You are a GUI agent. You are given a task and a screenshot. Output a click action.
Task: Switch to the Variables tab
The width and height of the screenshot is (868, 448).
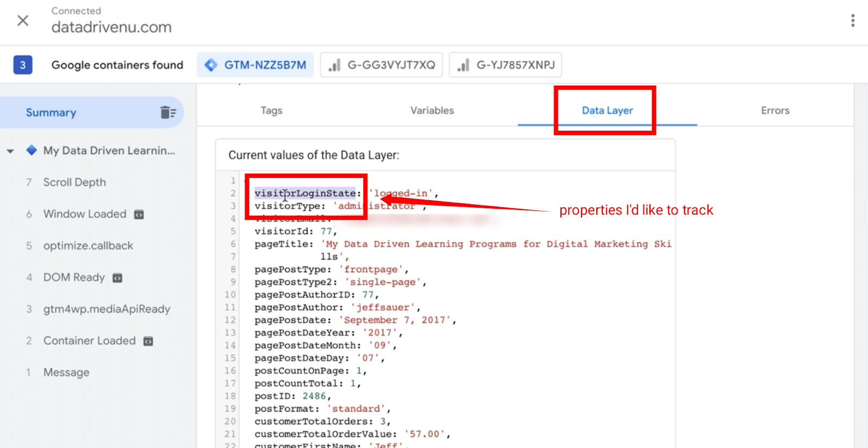(432, 111)
